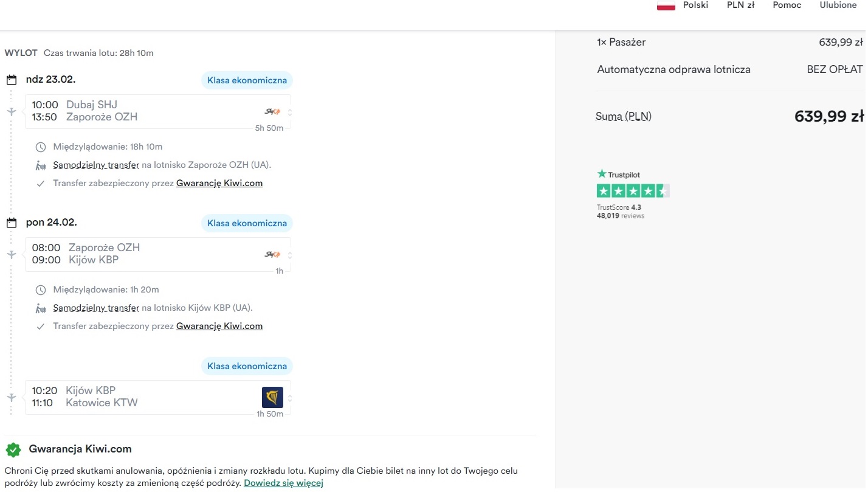Screen dimensions: 868x492
Task: Click the calendar icon beside pon 24.02.
Action: 11,223
